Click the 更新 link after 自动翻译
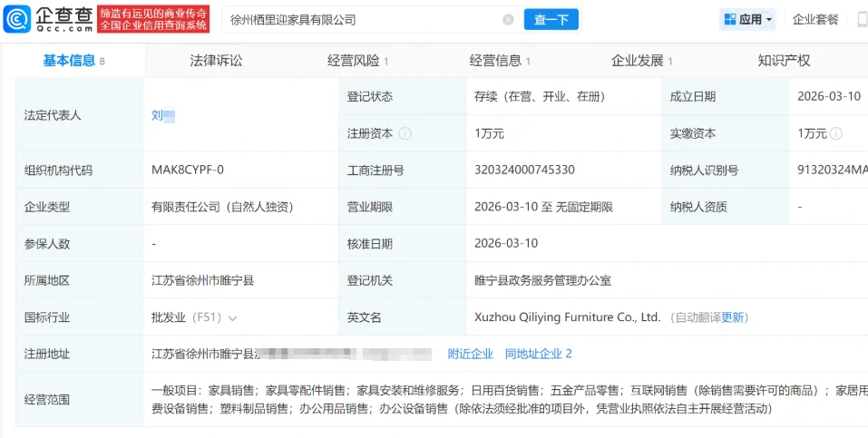Viewport: 868px width, 438px height. pos(732,317)
